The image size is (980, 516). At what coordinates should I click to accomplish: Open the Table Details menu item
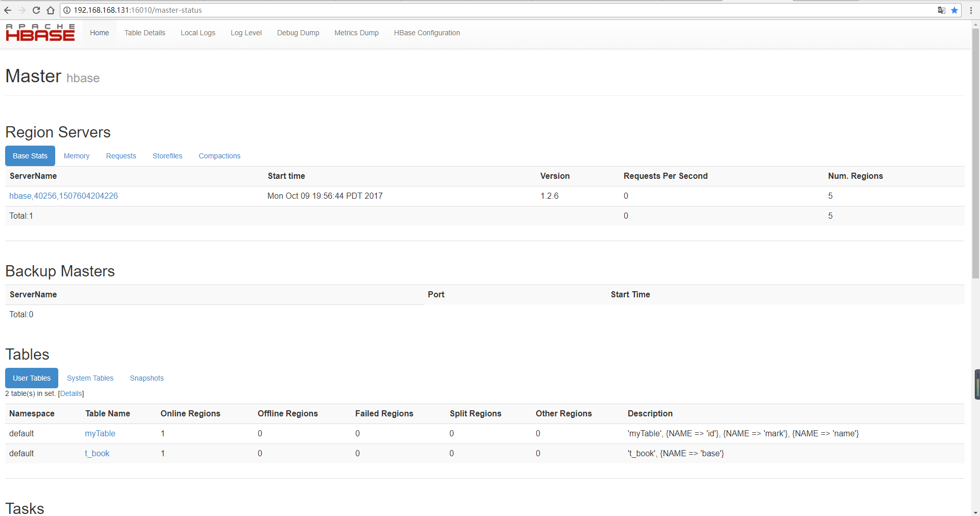(x=145, y=33)
